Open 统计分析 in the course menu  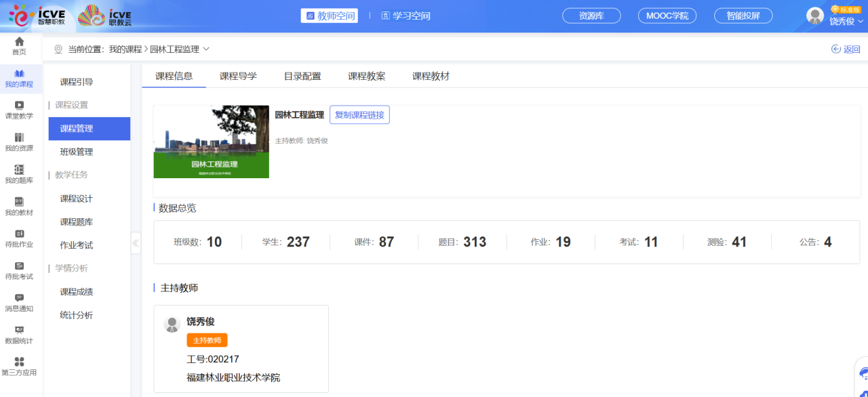click(x=77, y=315)
